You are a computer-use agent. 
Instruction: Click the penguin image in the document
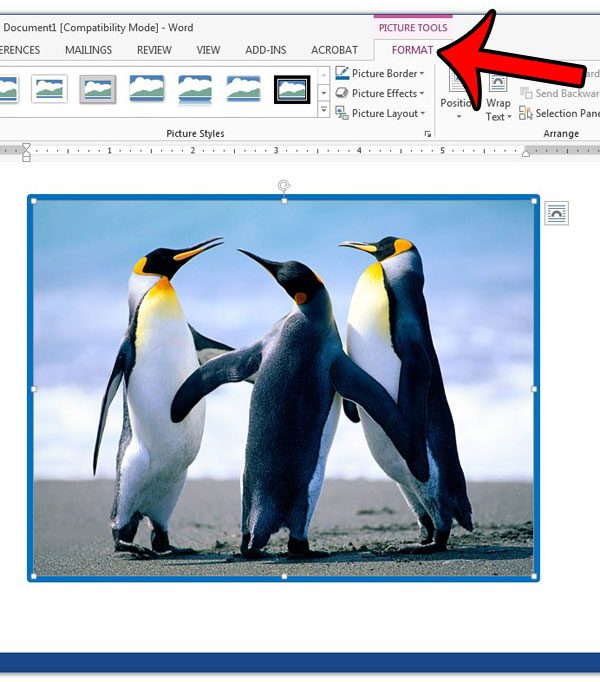tap(284, 387)
